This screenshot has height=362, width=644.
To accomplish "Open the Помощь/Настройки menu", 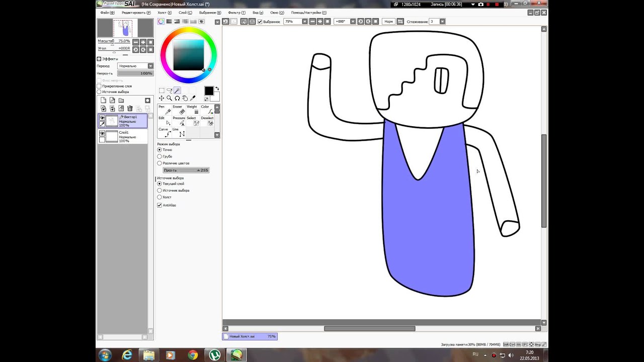I will point(308,13).
